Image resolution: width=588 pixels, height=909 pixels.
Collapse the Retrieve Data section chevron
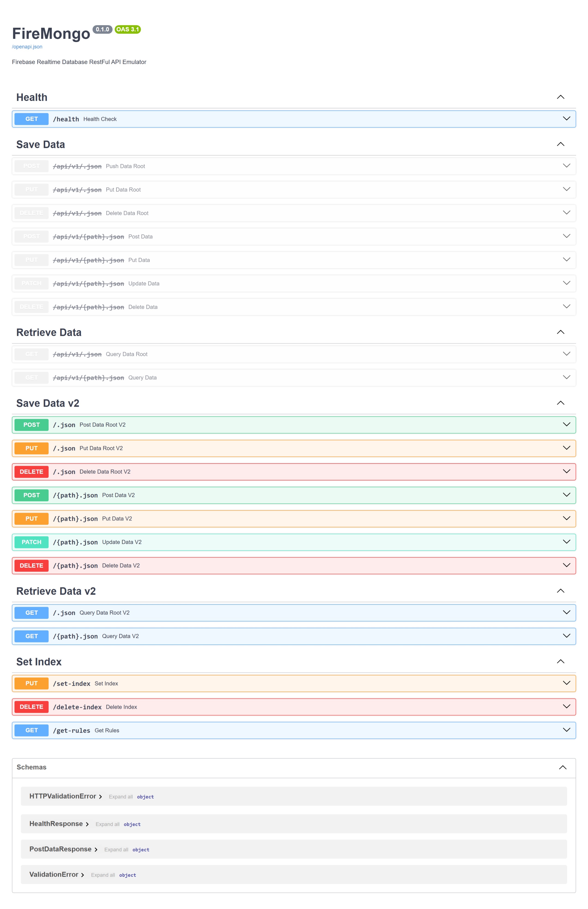(x=561, y=332)
